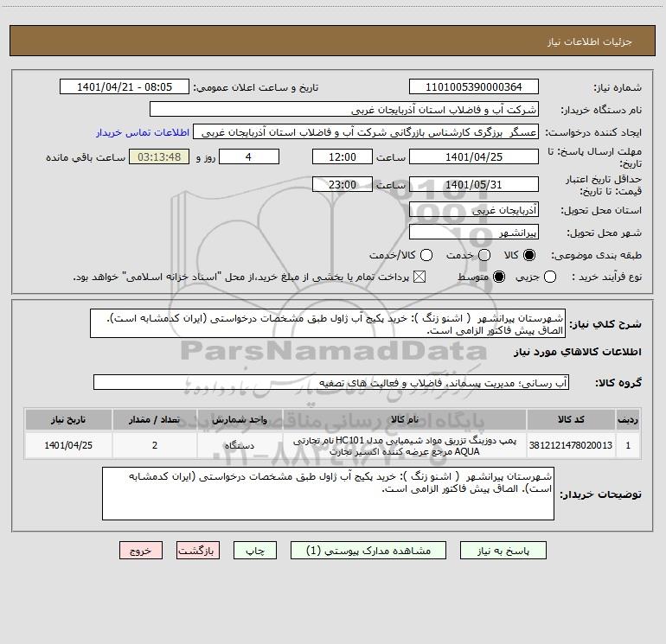This screenshot has height=644, width=666.
Task: Choose the متوسط purchase process option
Action: coord(499,277)
